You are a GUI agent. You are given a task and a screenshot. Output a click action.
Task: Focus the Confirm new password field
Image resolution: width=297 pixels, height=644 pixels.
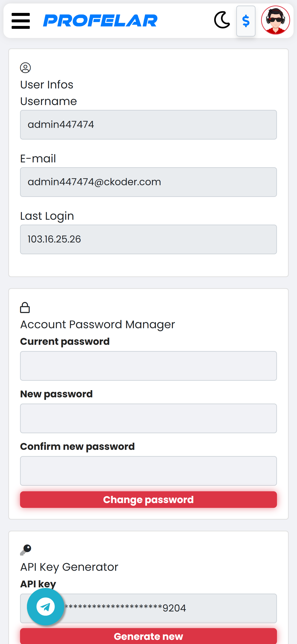pyautogui.click(x=148, y=471)
